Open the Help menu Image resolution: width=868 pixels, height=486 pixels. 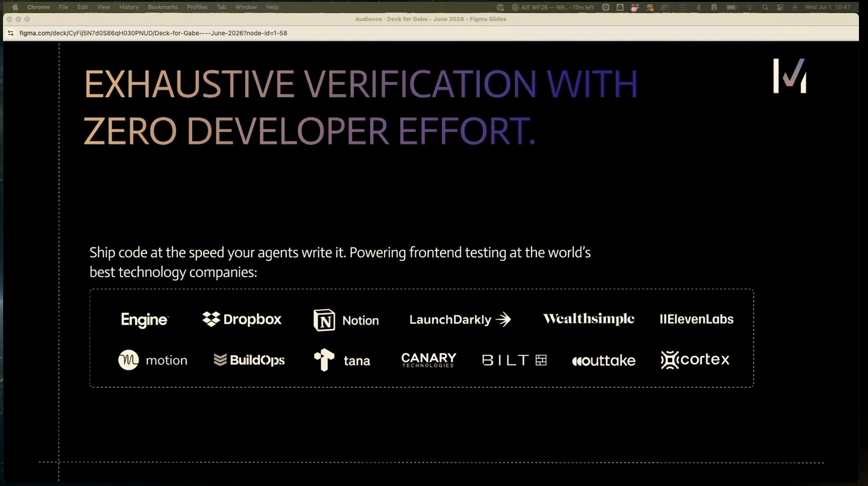(272, 7)
